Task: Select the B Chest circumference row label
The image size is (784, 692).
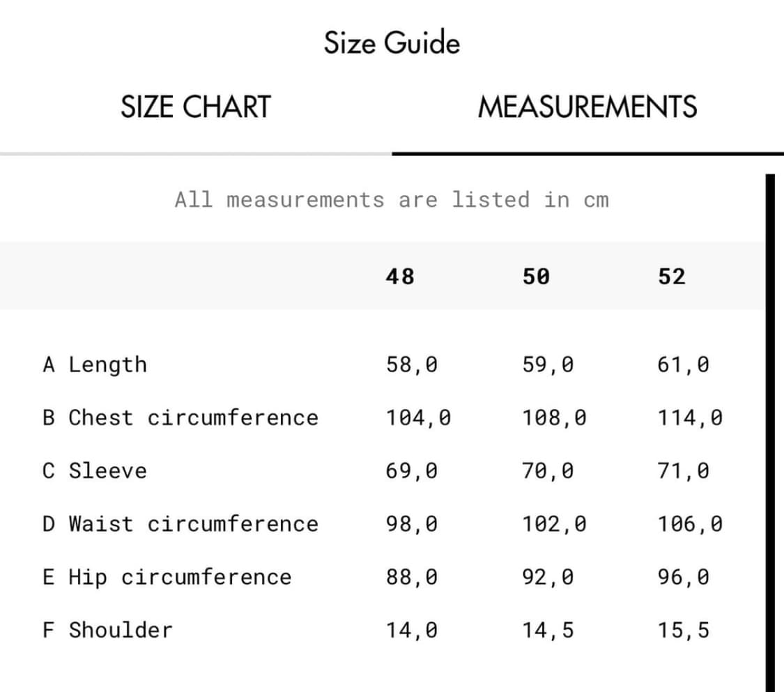Action: 180,417
